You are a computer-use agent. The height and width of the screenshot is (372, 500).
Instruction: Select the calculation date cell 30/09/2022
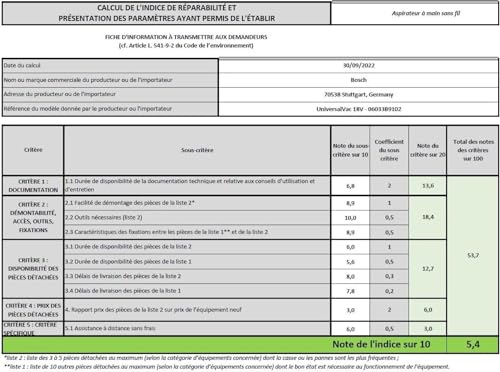(x=358, y=66)
